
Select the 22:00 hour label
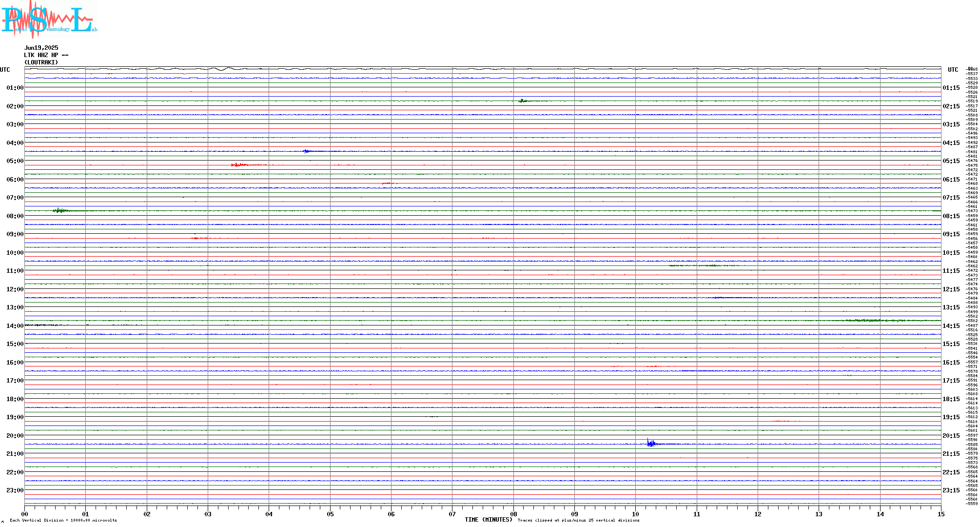click(x=15, y=472)
